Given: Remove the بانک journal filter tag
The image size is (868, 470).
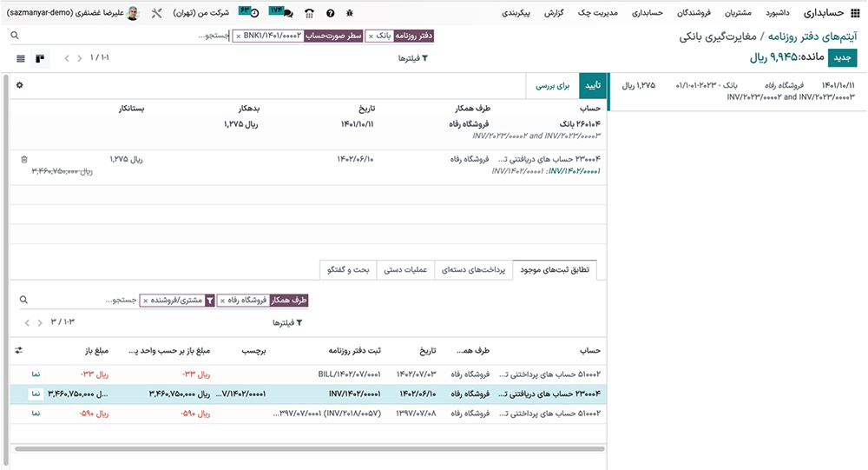Looking at the screenshot, I should coord(372,36).
